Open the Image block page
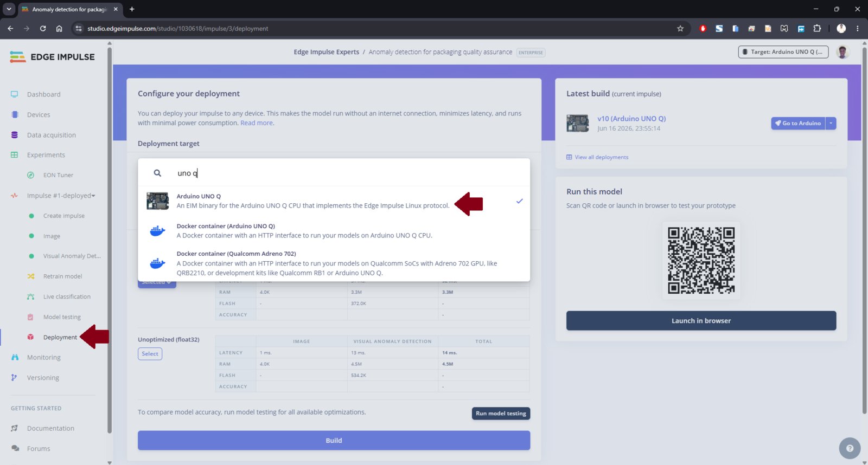The width and height of the screenshot is (868, 465). coord(52,236)
